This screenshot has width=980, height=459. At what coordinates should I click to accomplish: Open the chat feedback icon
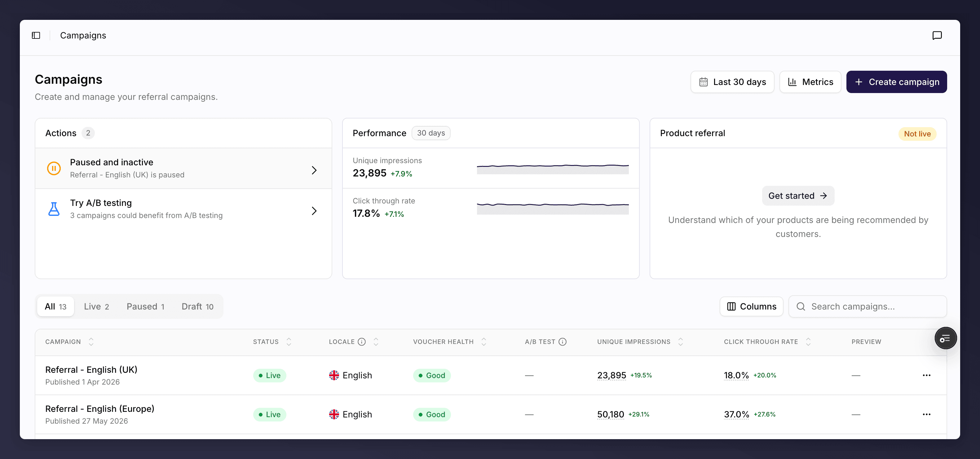point(937,35)
